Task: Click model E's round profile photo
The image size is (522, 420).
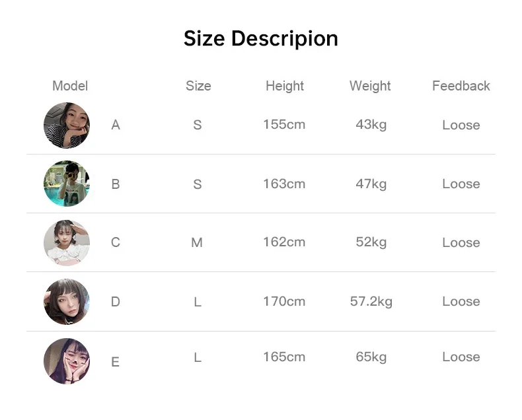Action: [x=66, y=361]
